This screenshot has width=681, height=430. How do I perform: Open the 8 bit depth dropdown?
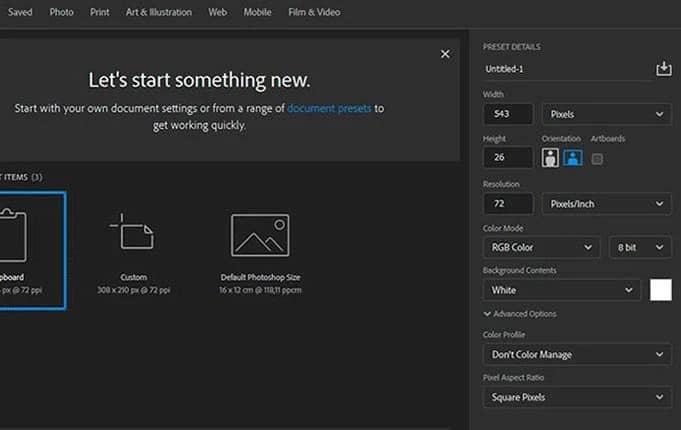640,247
